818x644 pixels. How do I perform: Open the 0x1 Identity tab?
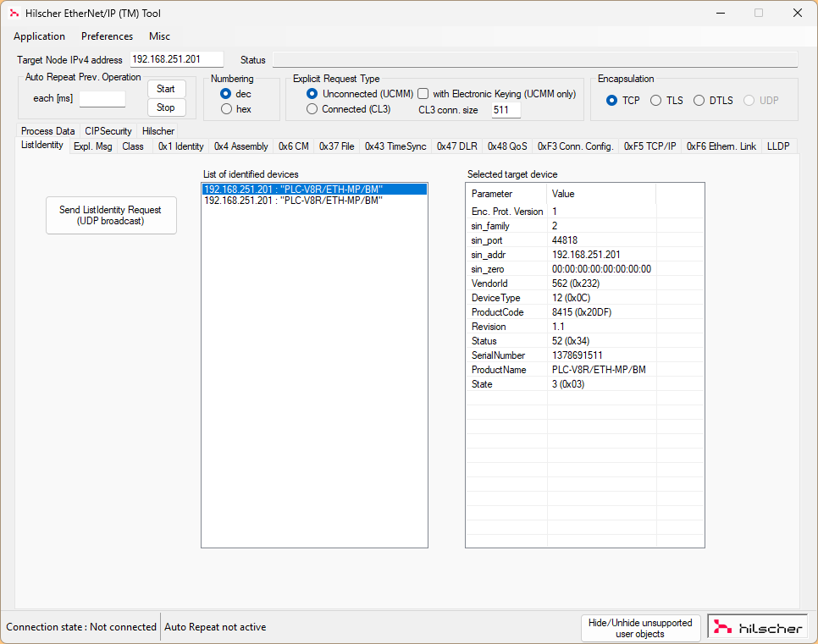[180, 146]
